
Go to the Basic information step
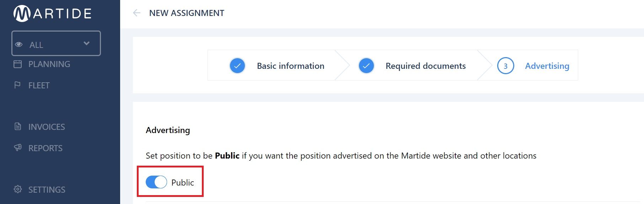(290, 66)
